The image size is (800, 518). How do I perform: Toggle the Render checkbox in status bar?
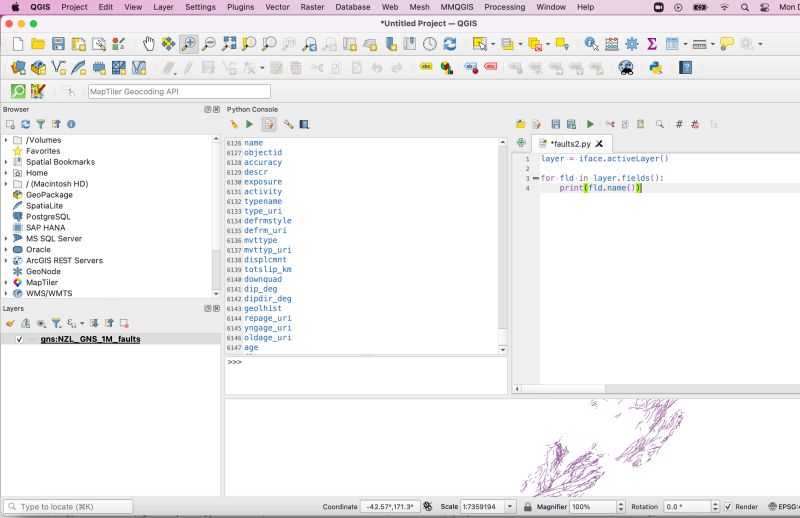point(727,507)
